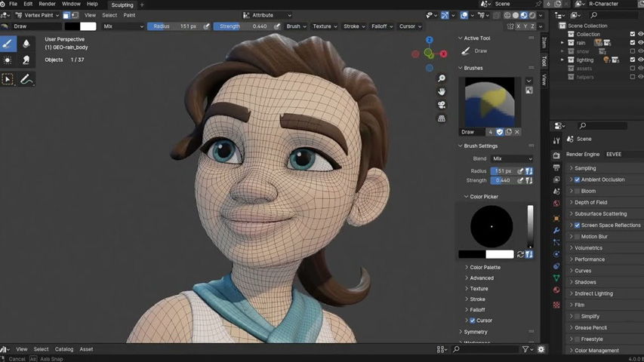This screenshot has height=362, width=644.
Task: Toggle Ambient Occlusion checkbox
Action: [x=577, y=179]
